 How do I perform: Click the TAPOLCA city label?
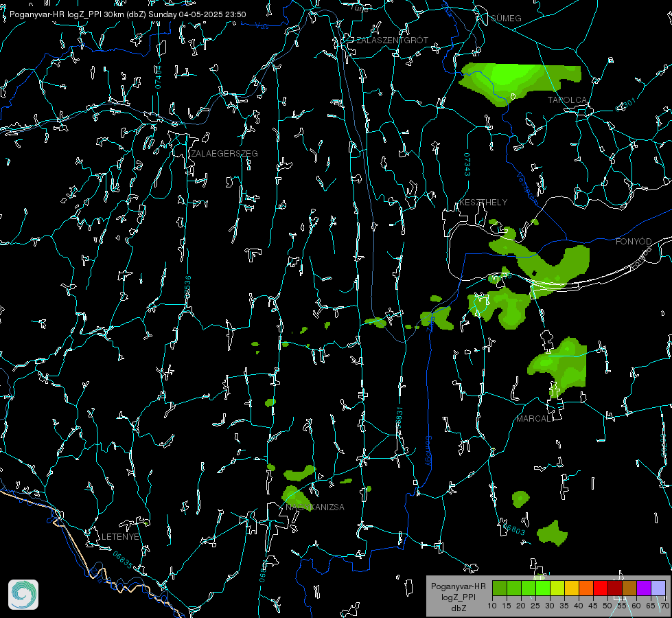567,100
